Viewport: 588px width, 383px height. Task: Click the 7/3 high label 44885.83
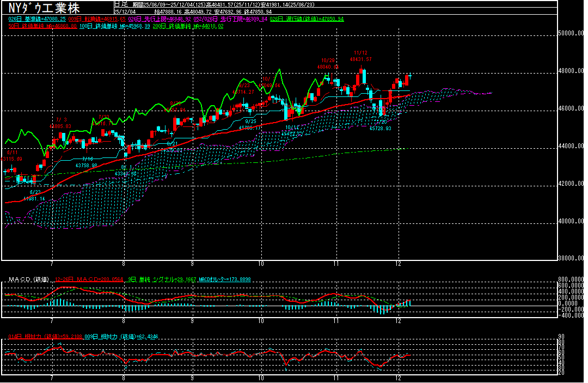coord(60,123)
